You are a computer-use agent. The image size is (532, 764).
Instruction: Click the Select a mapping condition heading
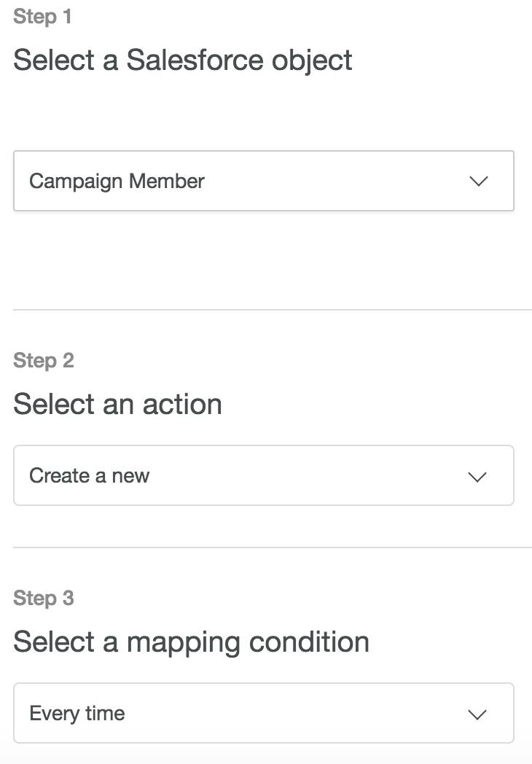(x=191, y=643)
